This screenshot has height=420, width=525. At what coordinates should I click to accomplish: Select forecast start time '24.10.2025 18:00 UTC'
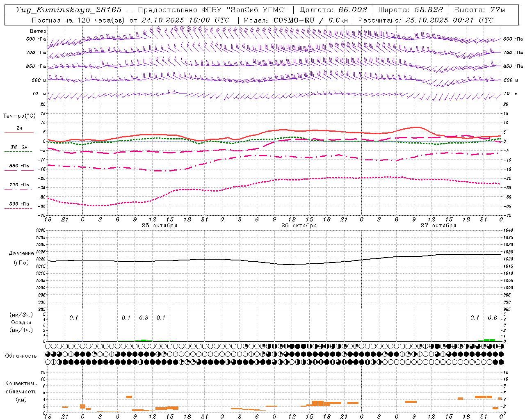click(x=185, y=20)
